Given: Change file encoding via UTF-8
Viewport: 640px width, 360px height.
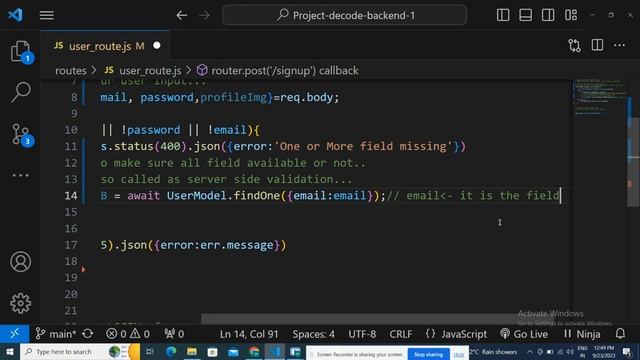Looking at the screenshot, I should point(362,334).
